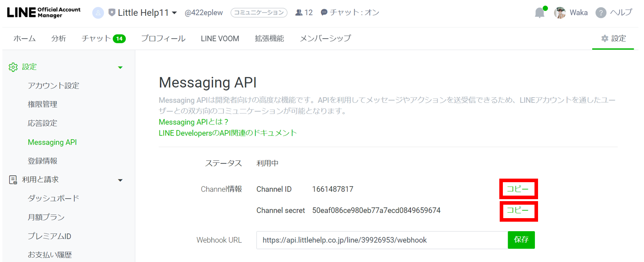This screenshot has height=262, width=644.
Task: Click the 利用と請求 document icon
Action: 13,180
